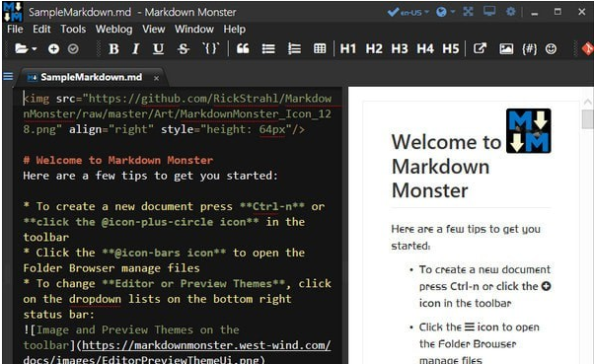This screenshot has height=364, width=594.
Task: Toggle distraction-free mode expand arrows icon
Action: 468,12
